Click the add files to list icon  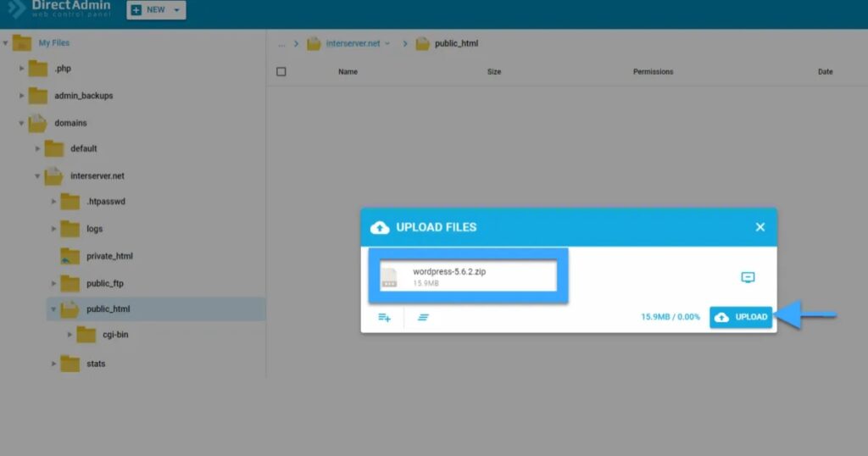384,317
